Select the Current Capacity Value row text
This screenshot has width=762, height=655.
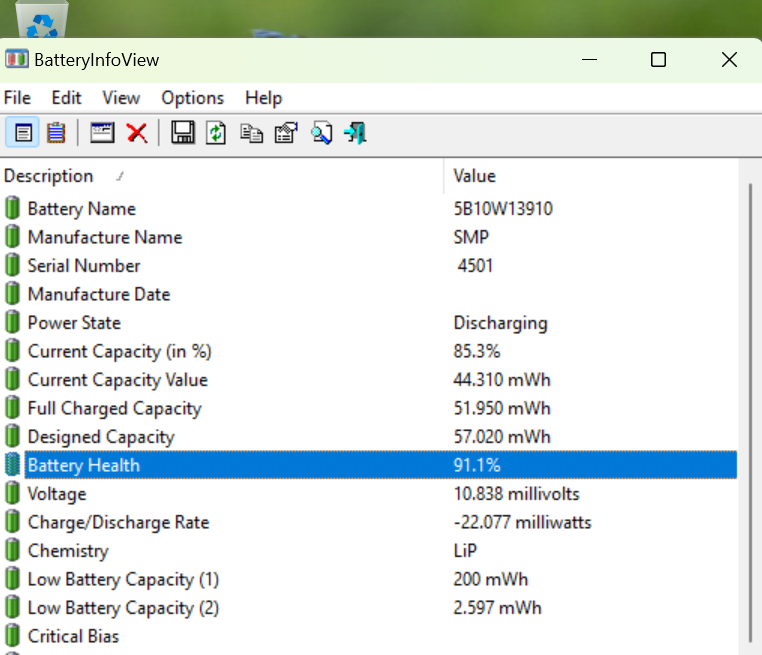pyautogui.click(x=118, y=380)
